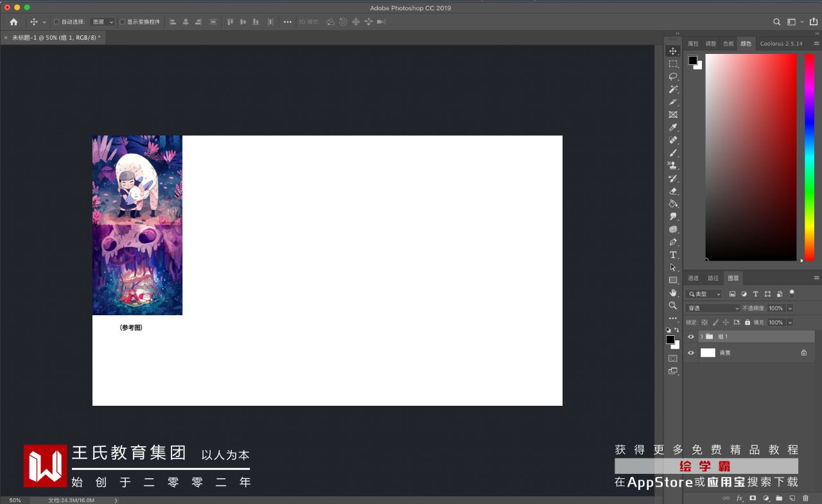Open the blend mode 穿透 dropdown
This screenshot has width=822, height=504.
point(713,308)
